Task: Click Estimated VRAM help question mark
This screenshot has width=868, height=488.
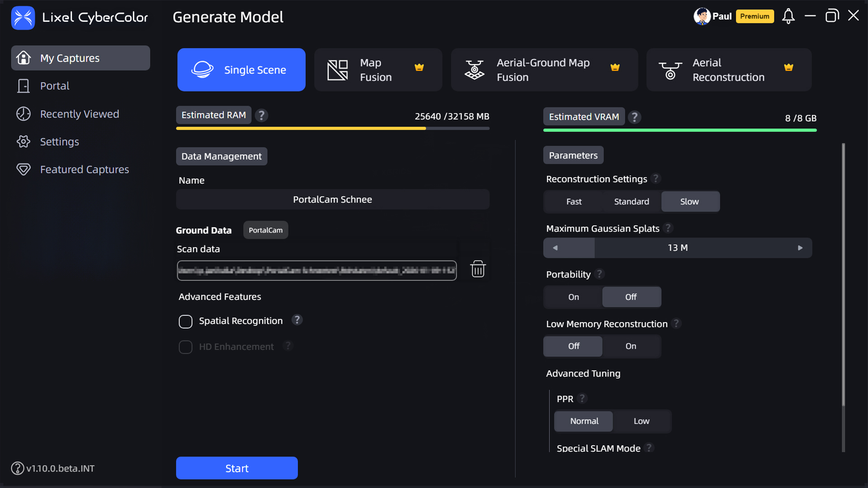Action: pos(634,117)
